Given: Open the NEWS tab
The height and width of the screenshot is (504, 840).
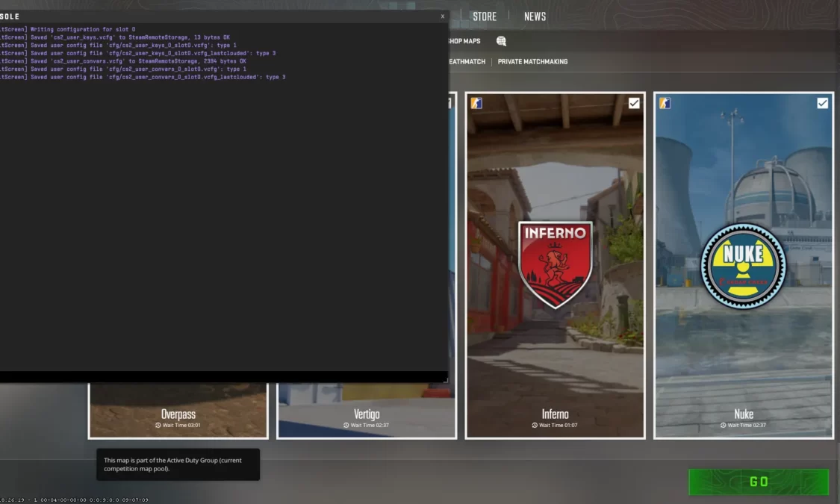Looking at the screenshot, I should pos(535,16).
